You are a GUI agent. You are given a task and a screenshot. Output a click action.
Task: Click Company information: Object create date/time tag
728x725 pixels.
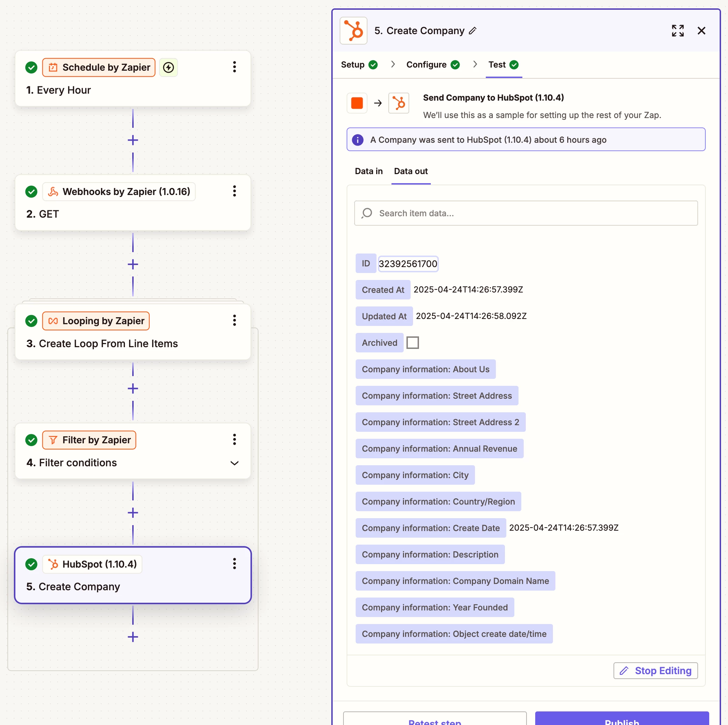tap(454, 633)
